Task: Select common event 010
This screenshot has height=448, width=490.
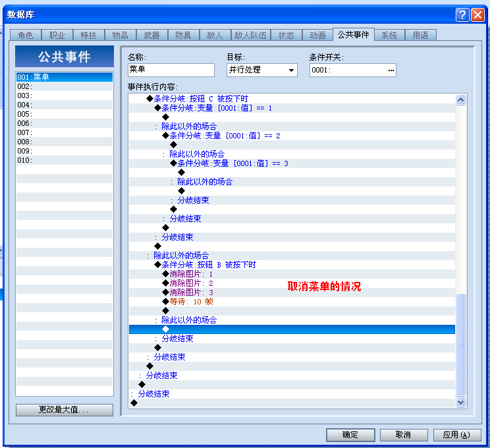Action: (x=65, y=160)
